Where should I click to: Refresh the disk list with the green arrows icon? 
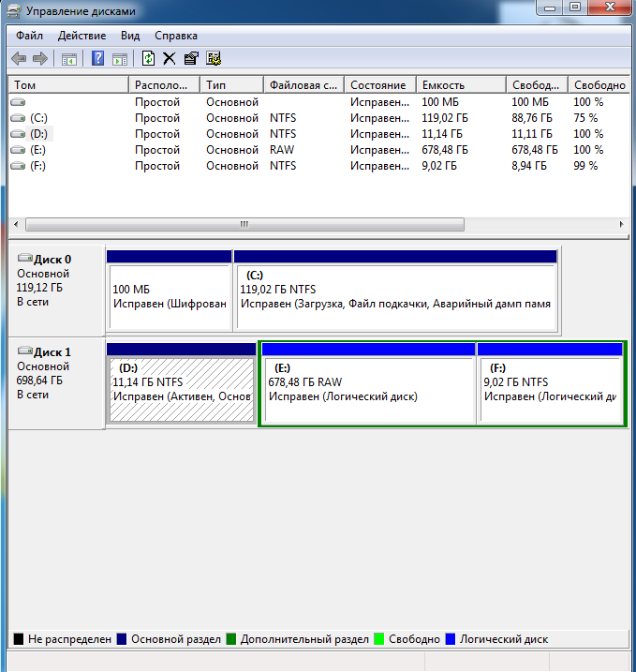pyautogui.click(x=148, y=58)
